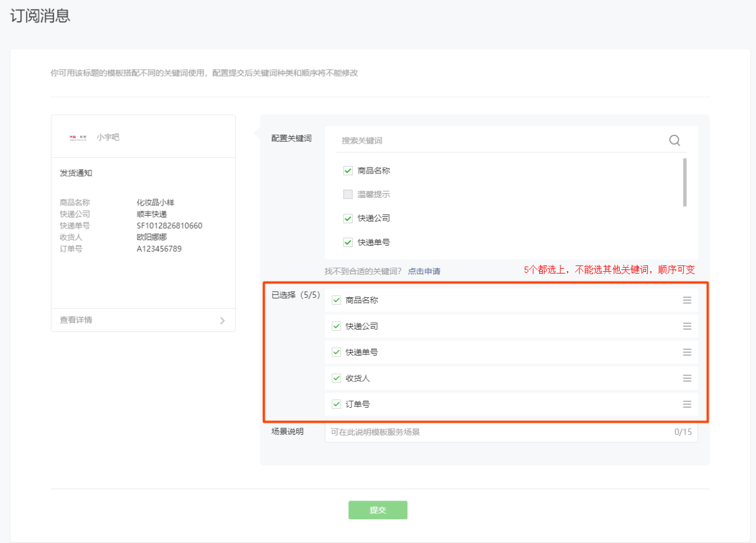Open 查看详情 chevron arrow
The height and width of the screenshot is (543, 756).
point(222,320)
